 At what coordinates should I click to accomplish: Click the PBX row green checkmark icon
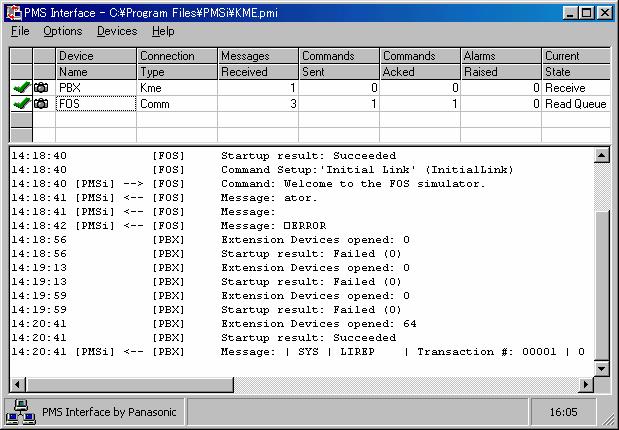21,87
